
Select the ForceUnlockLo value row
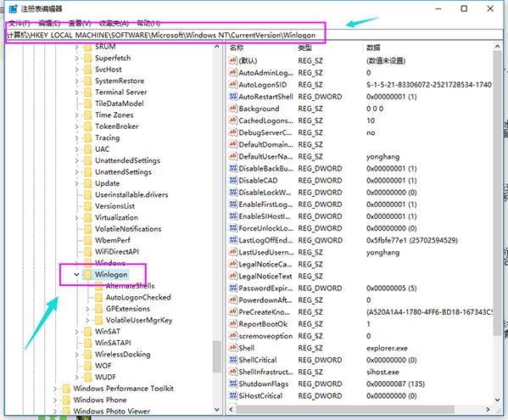(x=360, y=228)
